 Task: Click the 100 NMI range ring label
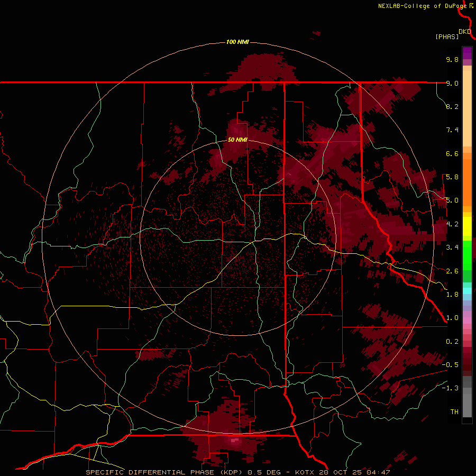237,42
